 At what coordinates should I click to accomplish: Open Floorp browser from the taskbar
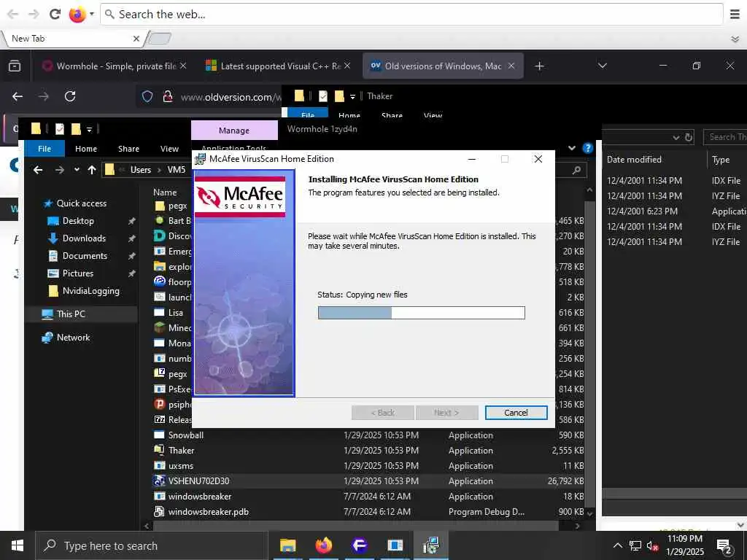pyautogui.click(x=359, y=545)
